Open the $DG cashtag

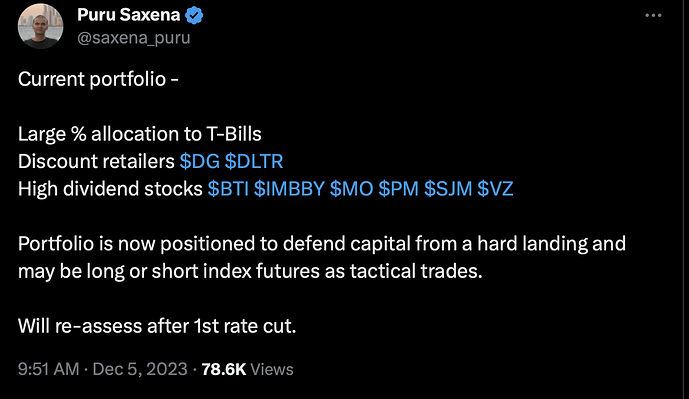click(199, 161)
